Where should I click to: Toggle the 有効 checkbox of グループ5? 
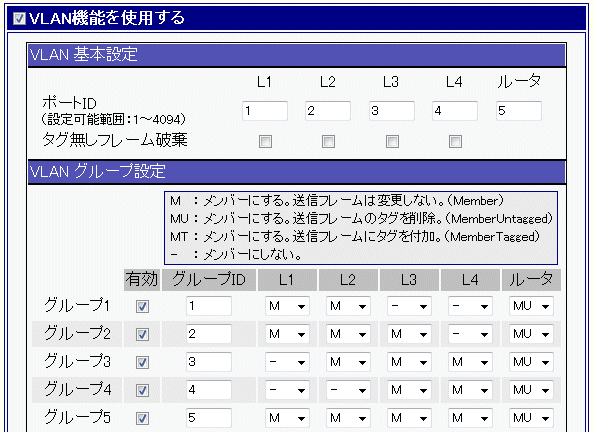[142, 418]
